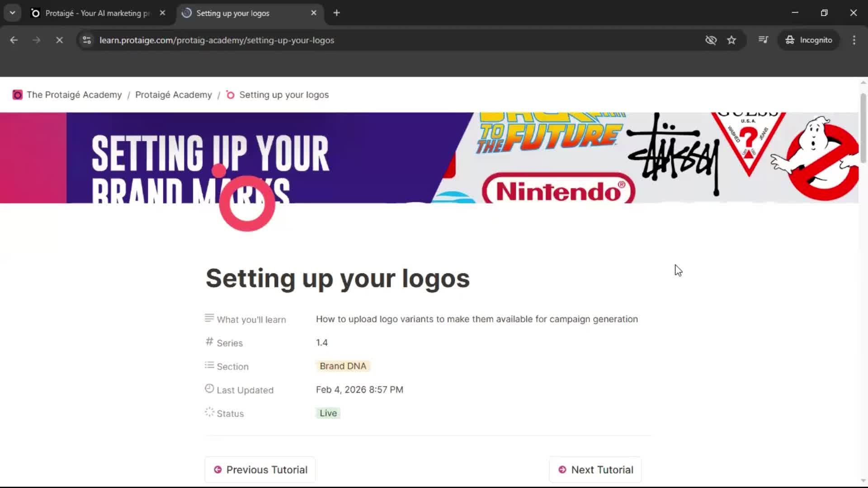Click the Next Tutorial button

[594, 469]
